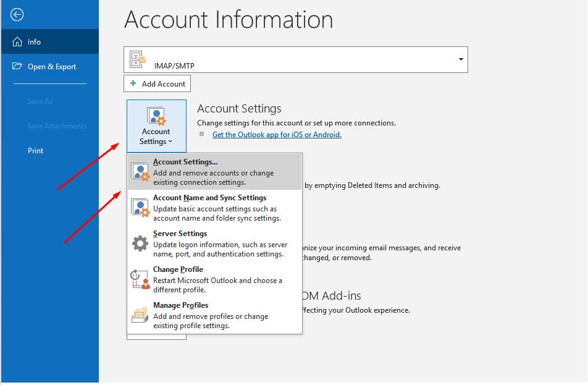Click the IMAP/SMTP account field

[295, 60]
